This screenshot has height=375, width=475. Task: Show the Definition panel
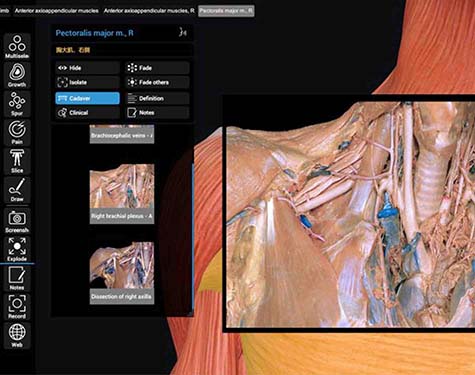[x=157, y=98]
